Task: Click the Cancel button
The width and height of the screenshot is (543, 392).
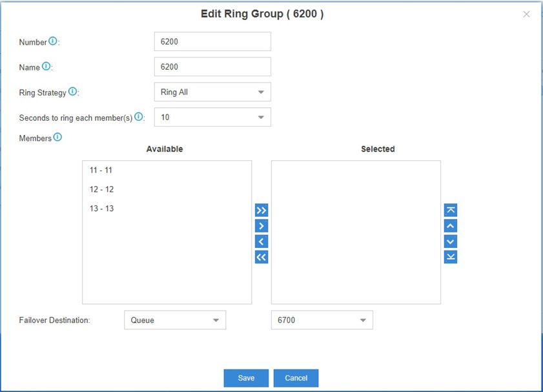Action: [x=296, y=378]
